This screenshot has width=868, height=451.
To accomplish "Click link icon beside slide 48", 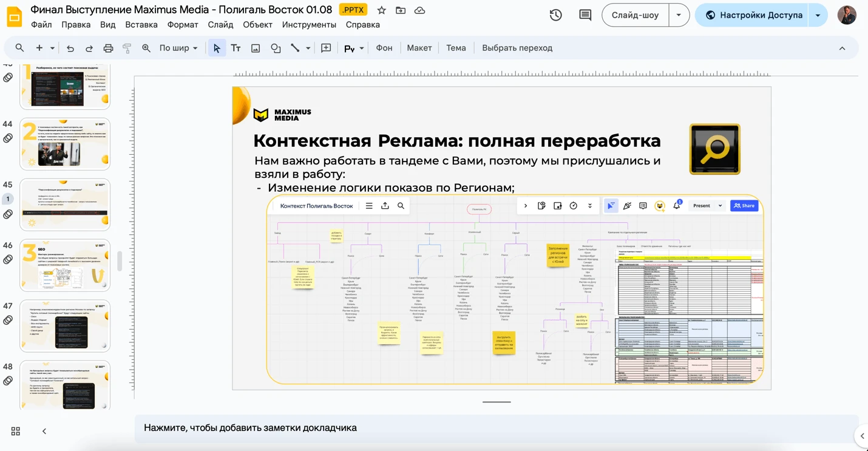I will 8,381.
